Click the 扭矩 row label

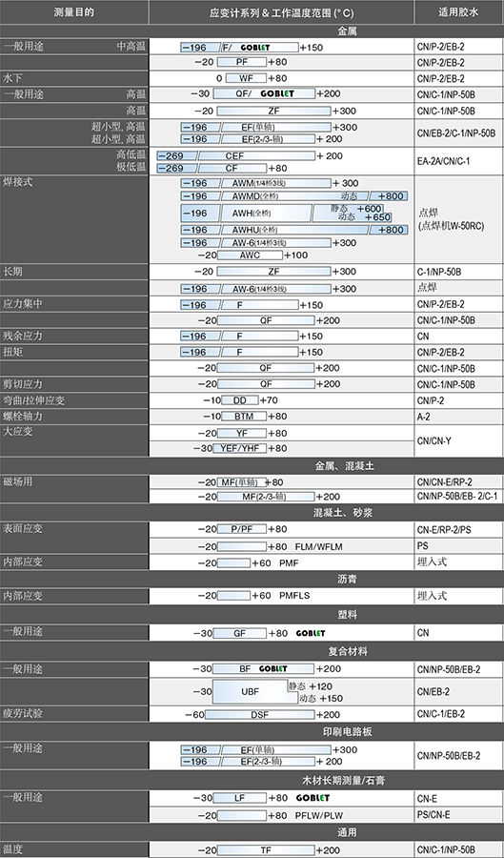pyautogui.click(x=12, y=351)
